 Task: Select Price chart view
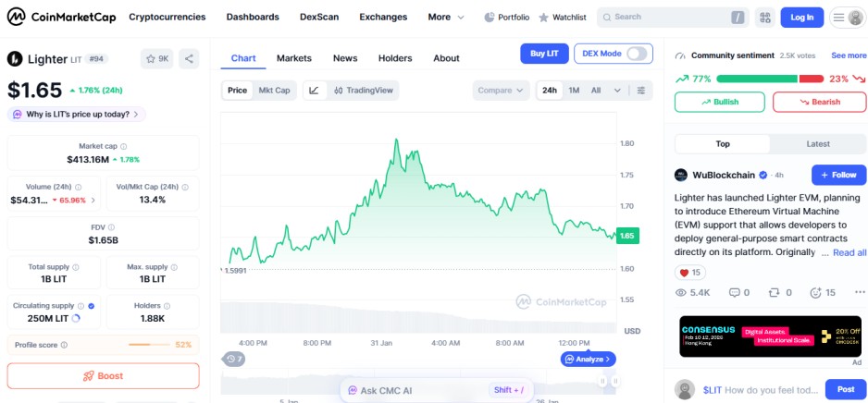(x=238, y=90)
